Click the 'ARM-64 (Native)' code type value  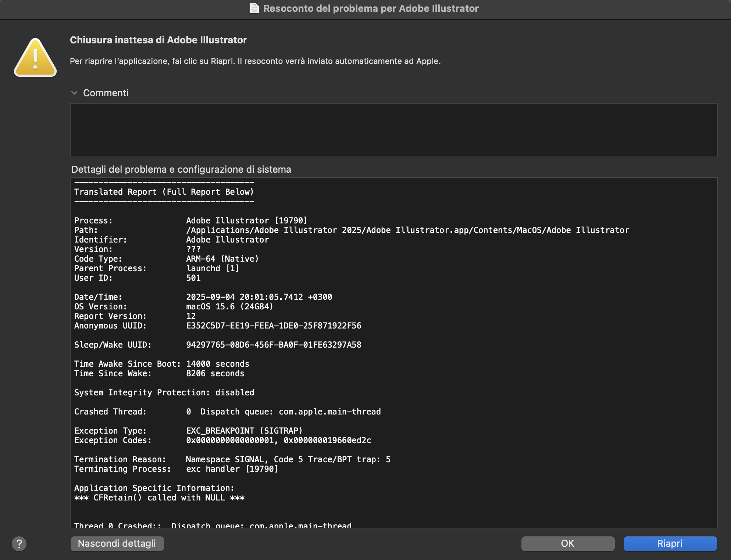pos(222,259)
